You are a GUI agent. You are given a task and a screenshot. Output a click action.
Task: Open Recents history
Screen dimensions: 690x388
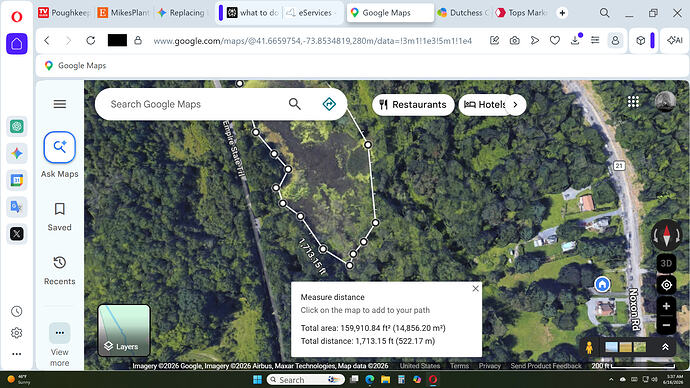(59, 271)
